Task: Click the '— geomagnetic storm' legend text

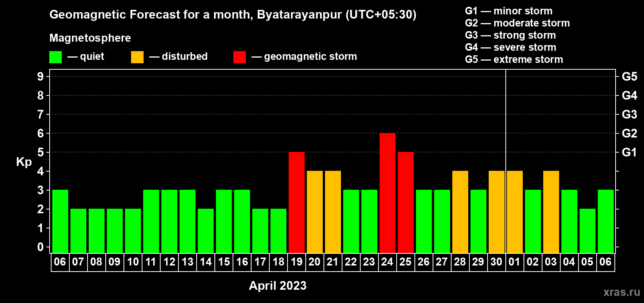Action: (x=304, y=57)
